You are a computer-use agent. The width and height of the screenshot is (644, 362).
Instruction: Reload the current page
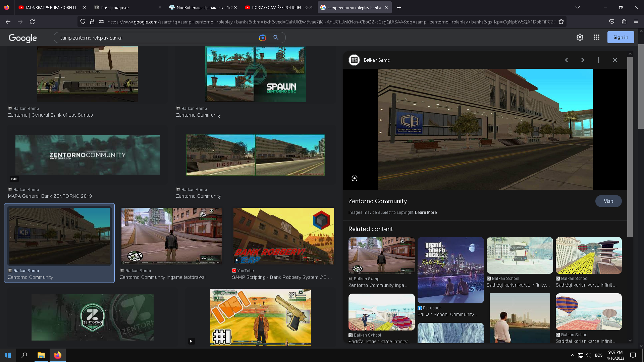click(32, 22)
